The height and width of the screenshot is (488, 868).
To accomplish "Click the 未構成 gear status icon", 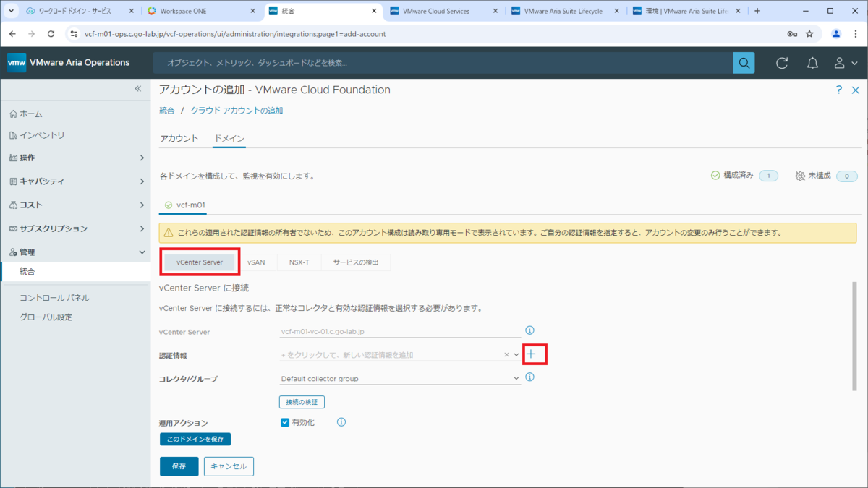I will (x=800, y=176).
